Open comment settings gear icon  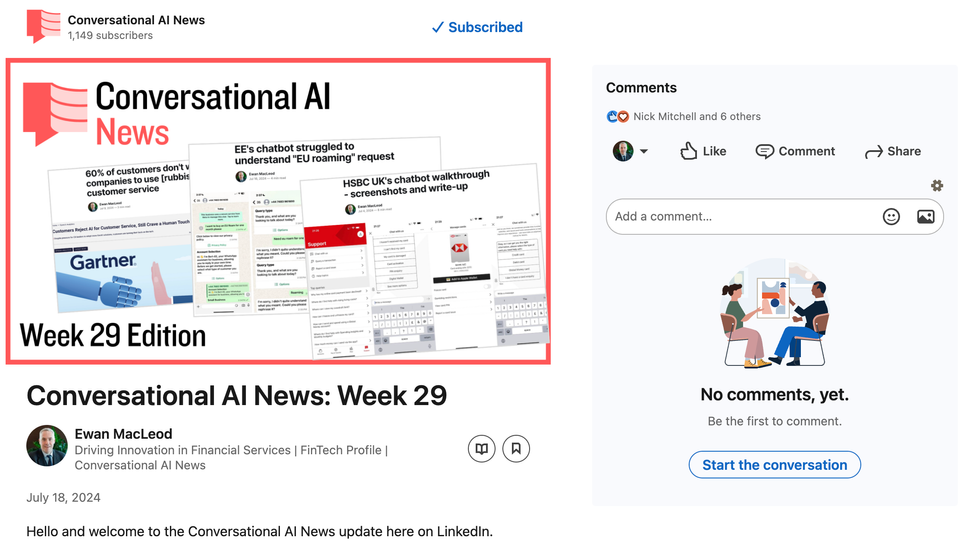(937, 186)
